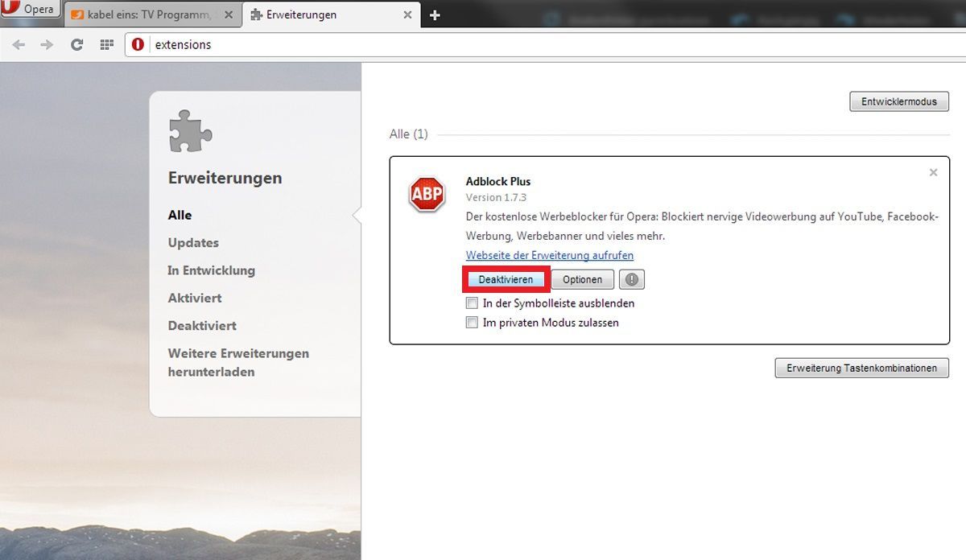
Task: Enable Entwicklermodus button
Action: click(898, 102)
